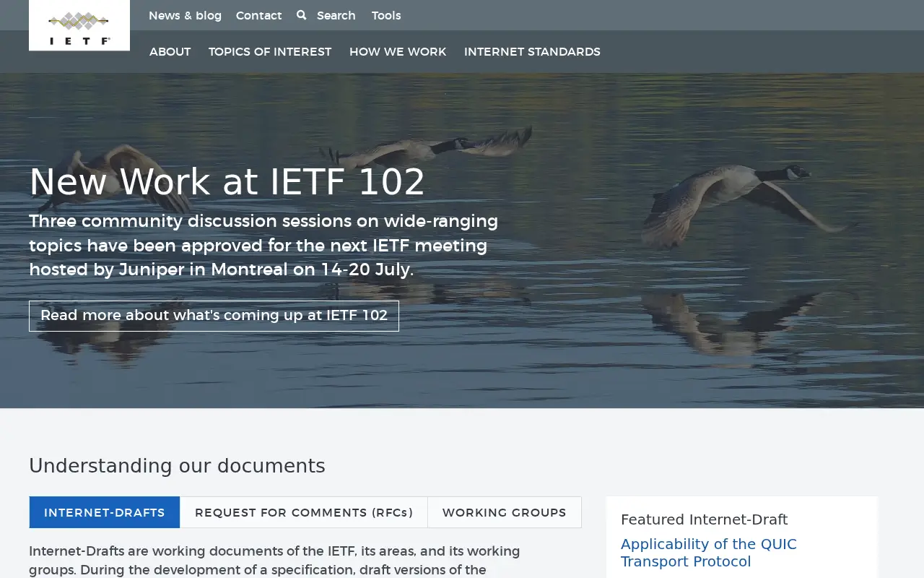Click the Understanding our documents heading

[177, 466]
